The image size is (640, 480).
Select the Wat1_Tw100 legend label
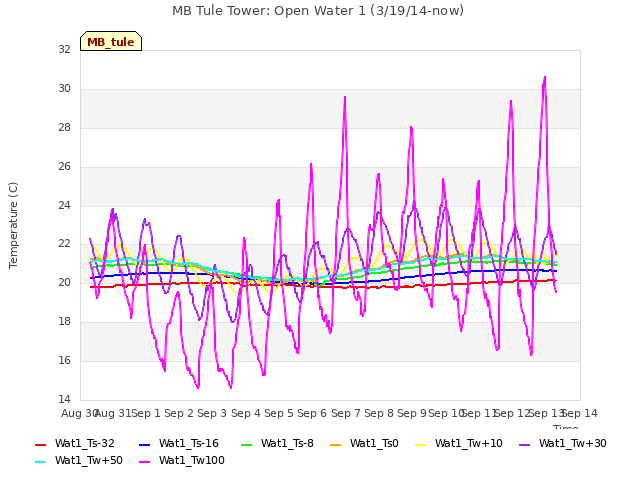(192, 460)
